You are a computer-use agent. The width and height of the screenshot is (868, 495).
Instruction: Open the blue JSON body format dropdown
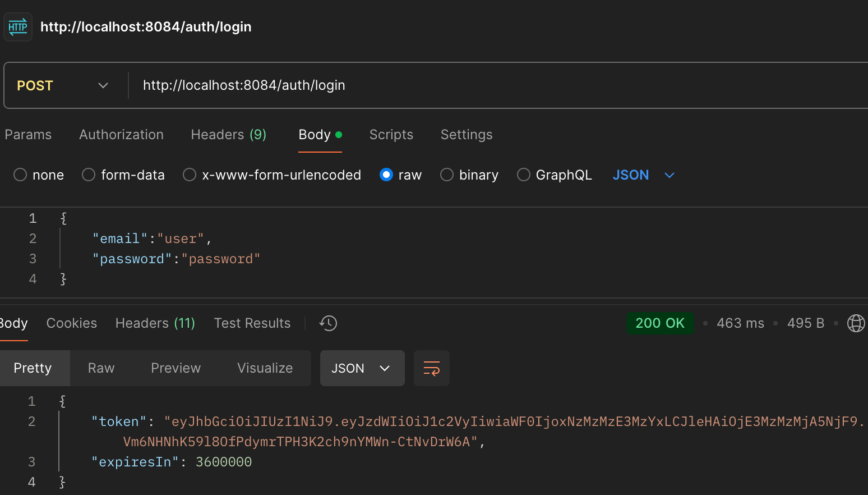(x=643, y=175)
